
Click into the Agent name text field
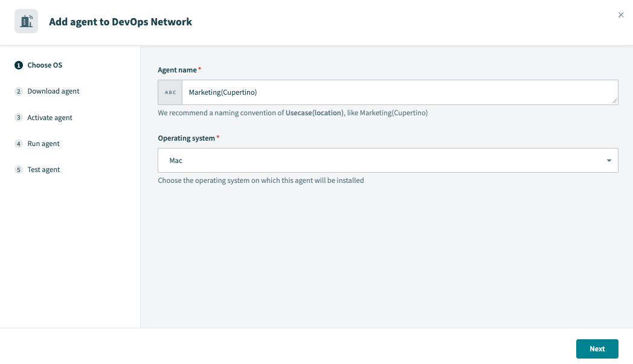click(x=399, y=92)
